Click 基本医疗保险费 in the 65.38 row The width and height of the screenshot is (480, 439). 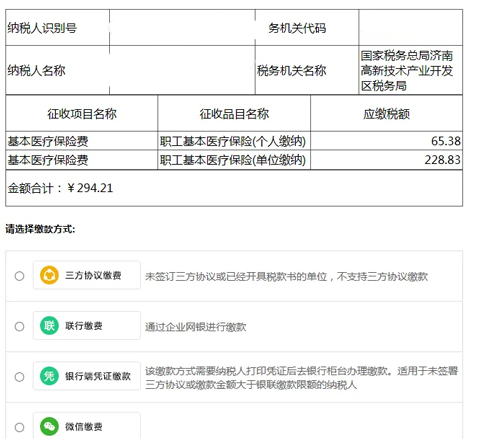48,141
